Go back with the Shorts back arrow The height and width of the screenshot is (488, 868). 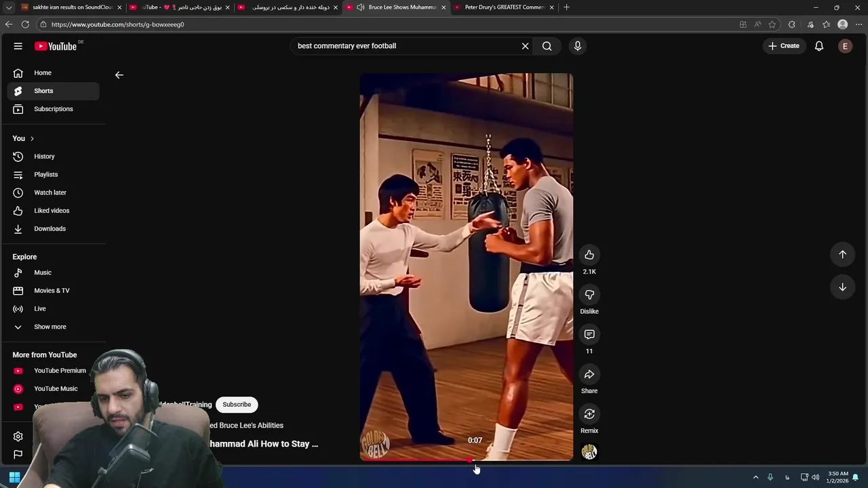point(119,75)
